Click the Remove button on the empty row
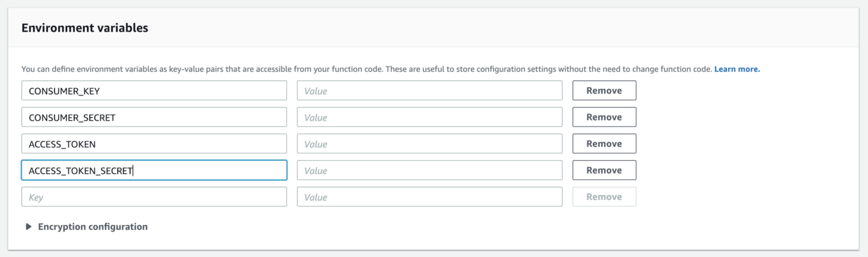 [604, 197]
